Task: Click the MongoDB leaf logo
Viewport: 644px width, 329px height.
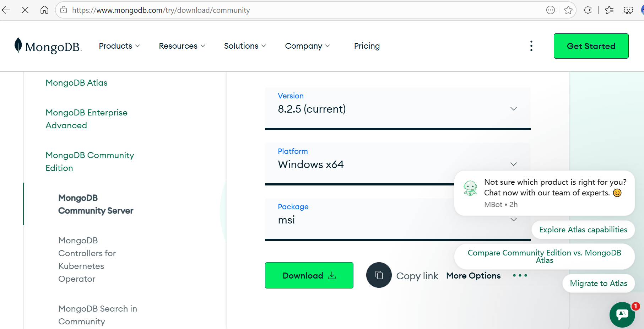Action: coord(18,45)
